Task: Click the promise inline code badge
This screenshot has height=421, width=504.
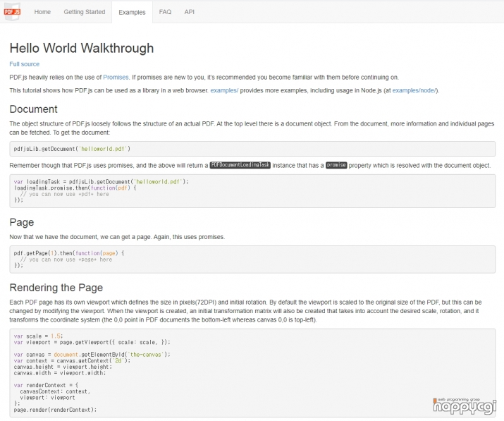Action: (x=336, y=165)
